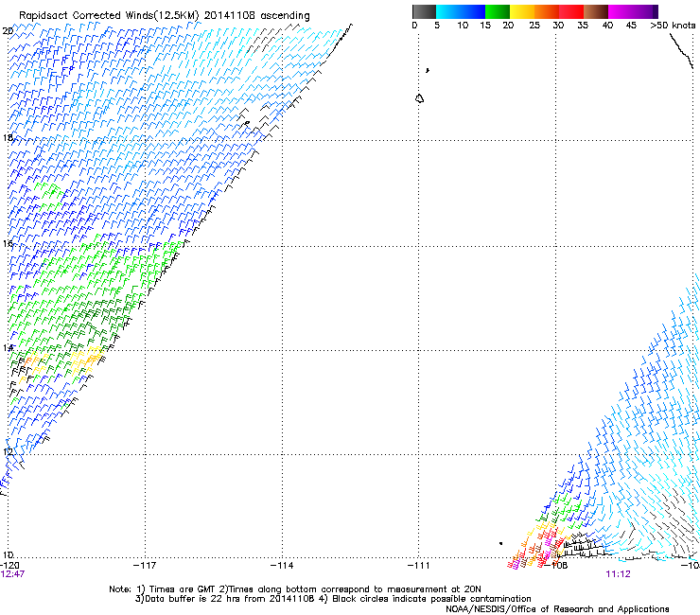Click the yellow 20-25 knots legend swatch

pos(522,11)
